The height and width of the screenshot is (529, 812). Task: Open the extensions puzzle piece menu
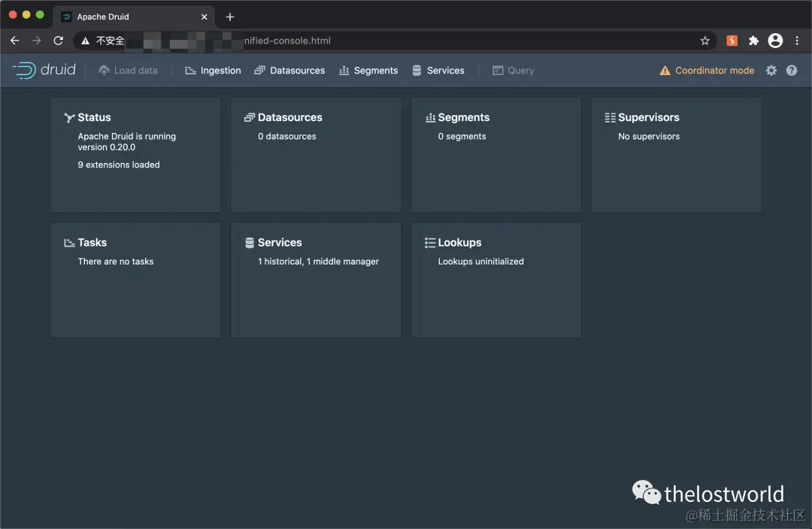[753, 41]
